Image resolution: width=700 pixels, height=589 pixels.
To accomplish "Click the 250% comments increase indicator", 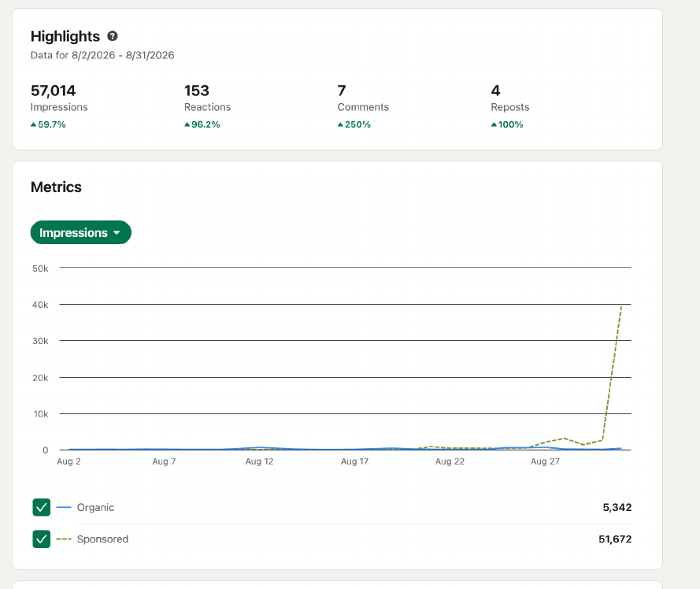I will pos(354,124).
